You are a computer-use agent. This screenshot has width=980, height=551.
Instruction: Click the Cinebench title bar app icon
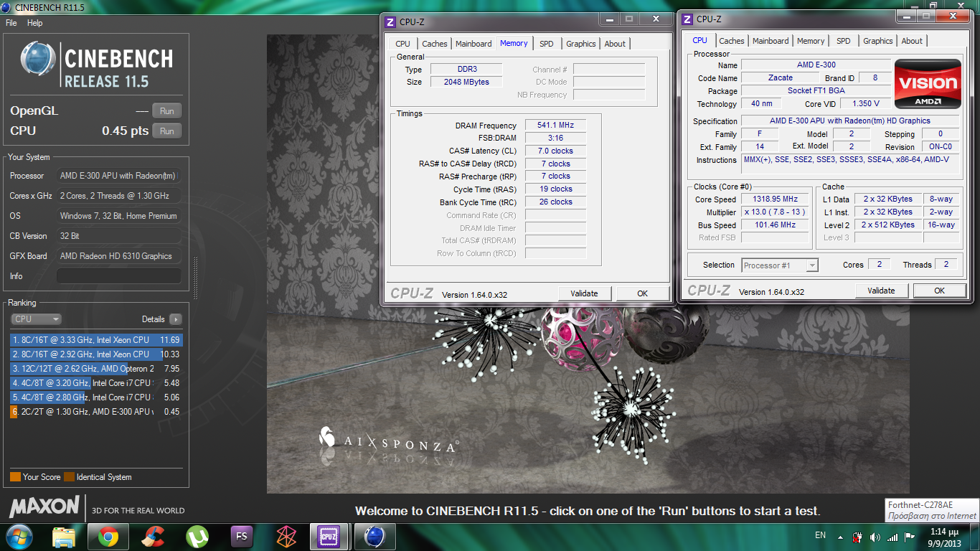click(x=7, y=7)
